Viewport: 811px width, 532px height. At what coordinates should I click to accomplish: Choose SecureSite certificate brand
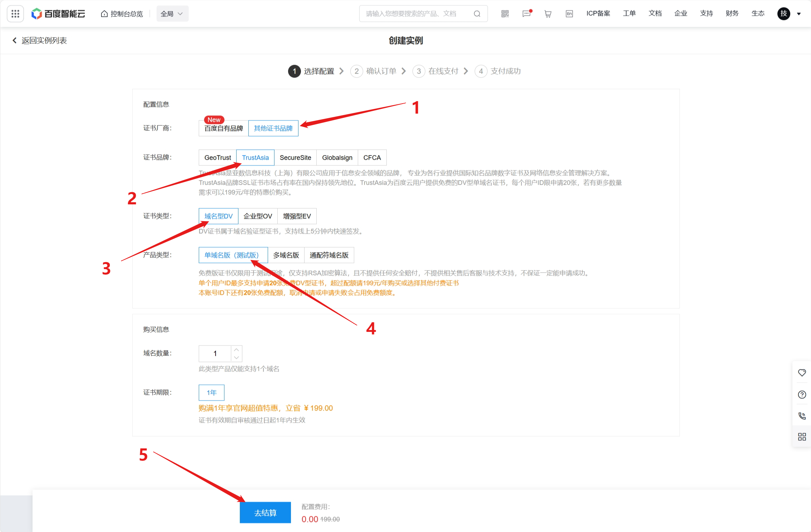click(295, 158)
